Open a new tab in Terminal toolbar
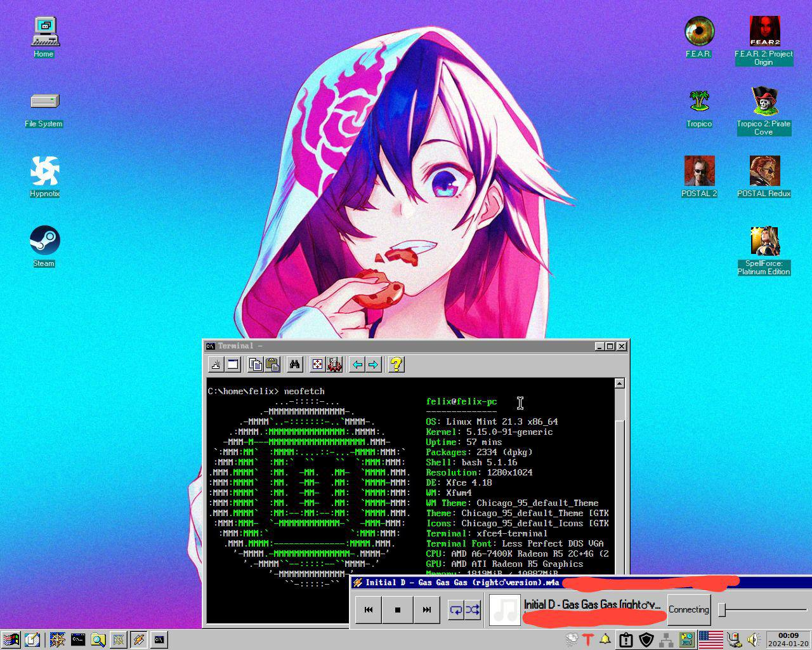Screen dimensions: 812x650 (216, 364)
